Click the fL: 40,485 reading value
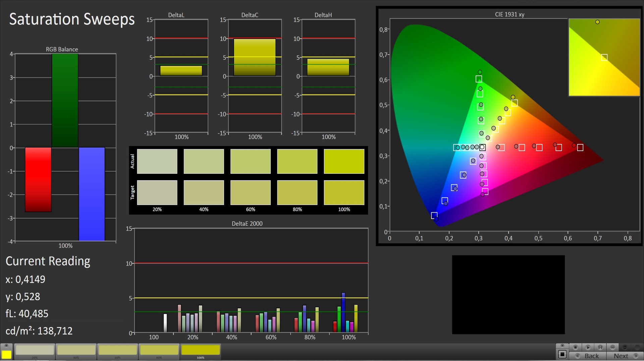 point(27,314)
